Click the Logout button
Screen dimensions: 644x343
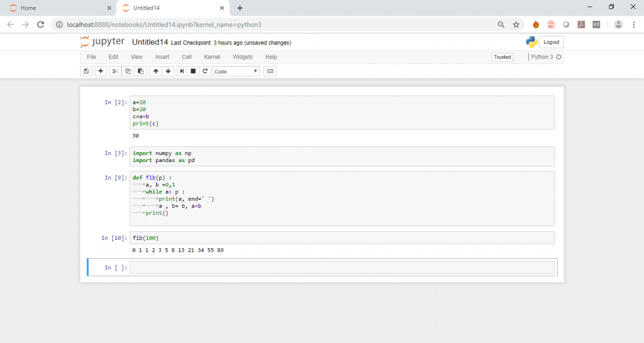tap(551, 42)
